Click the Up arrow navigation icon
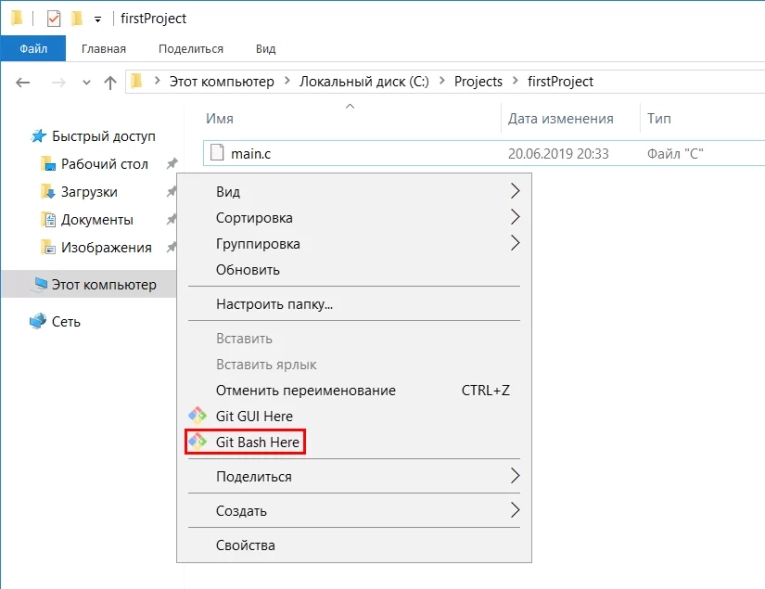This screenshot has height=589, width=765. click(x=110, y=82)
